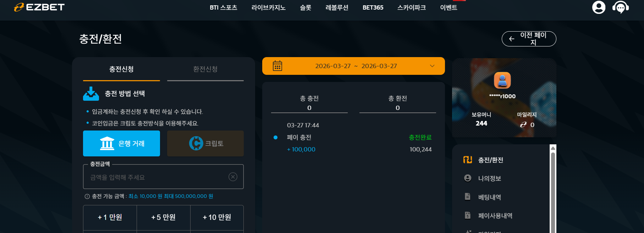Select 은행 거래 deposit method
This screenshot has height=233, width=644.
click(x=121, y=143)
